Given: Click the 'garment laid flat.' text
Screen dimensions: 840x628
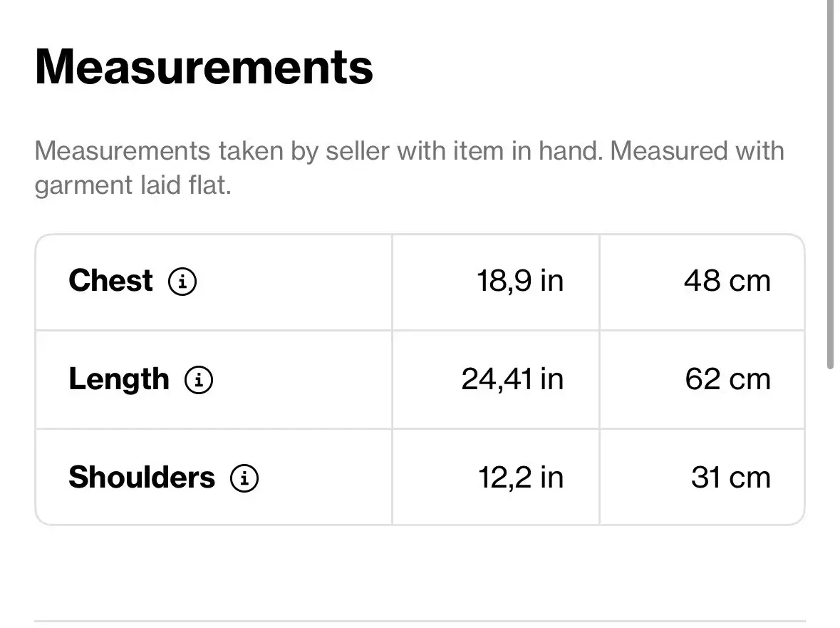Looking at the screenshot, I should 133,185.
